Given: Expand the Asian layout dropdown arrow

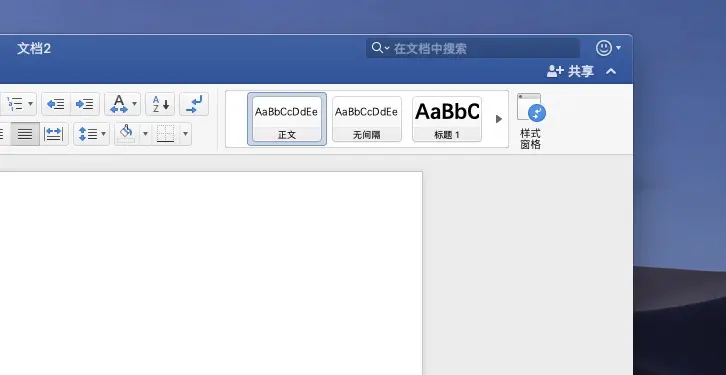Looking at the screenshot, I should (x=135, y=104).
